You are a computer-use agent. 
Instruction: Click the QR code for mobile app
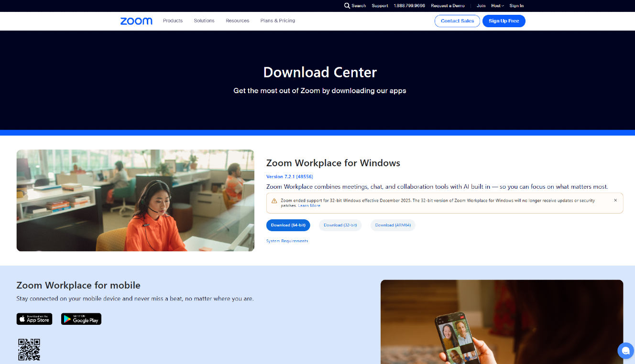[29, 350]
